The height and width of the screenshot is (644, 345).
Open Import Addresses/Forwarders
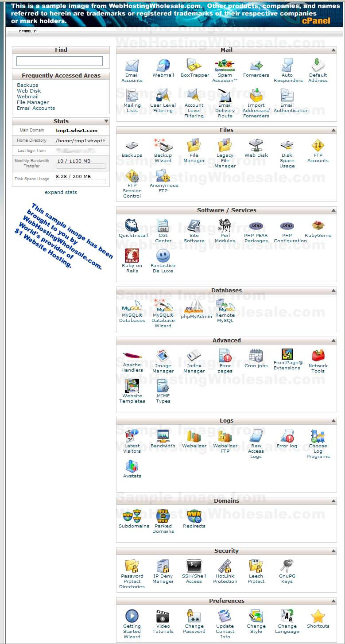coord(256,104)
